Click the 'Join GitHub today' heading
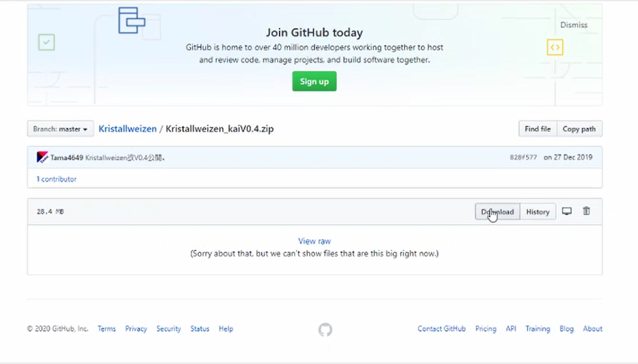The image size is (638, 364). pyautogui.click(x=314, y=33)
